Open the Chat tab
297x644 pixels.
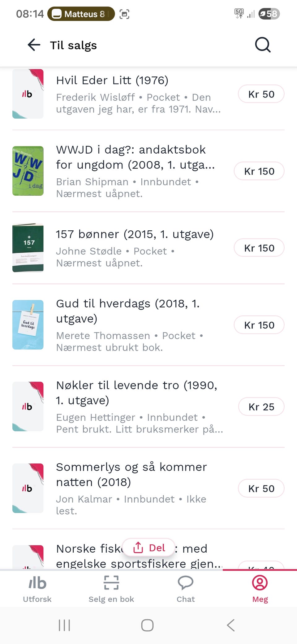click(186, 589)
